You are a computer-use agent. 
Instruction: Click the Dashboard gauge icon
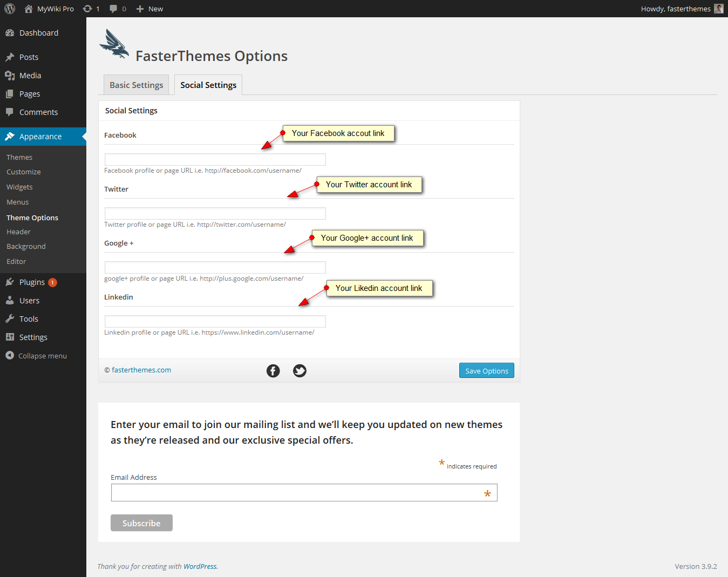click(x=10, y=33)
